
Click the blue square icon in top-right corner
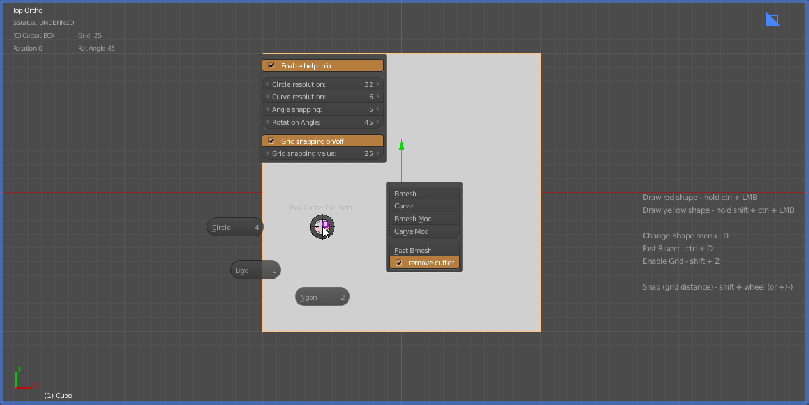772,19
